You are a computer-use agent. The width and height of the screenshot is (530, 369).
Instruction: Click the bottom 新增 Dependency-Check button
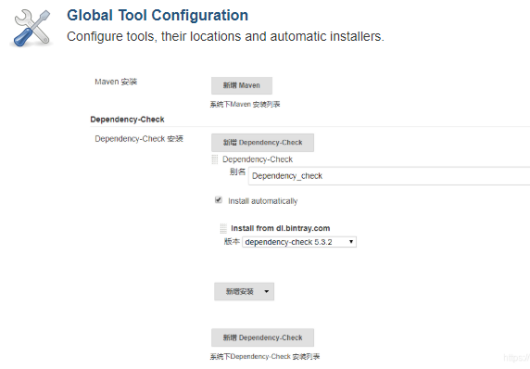[x=263, y=338]
